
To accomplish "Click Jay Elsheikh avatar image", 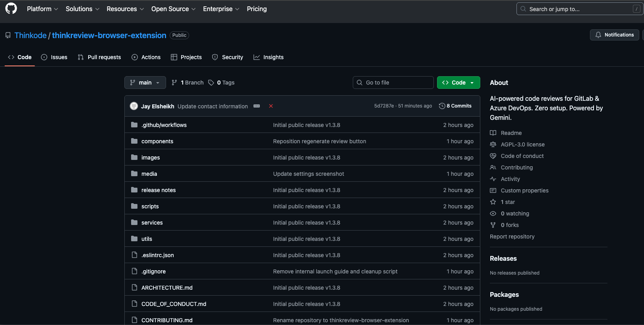I will pyautogui.click(x=134, y=106).
